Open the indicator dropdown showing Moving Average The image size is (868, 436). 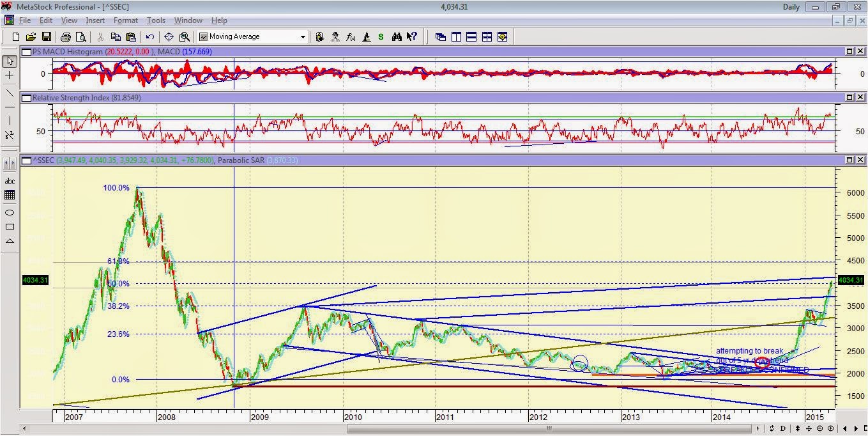(x=253, y=37)
